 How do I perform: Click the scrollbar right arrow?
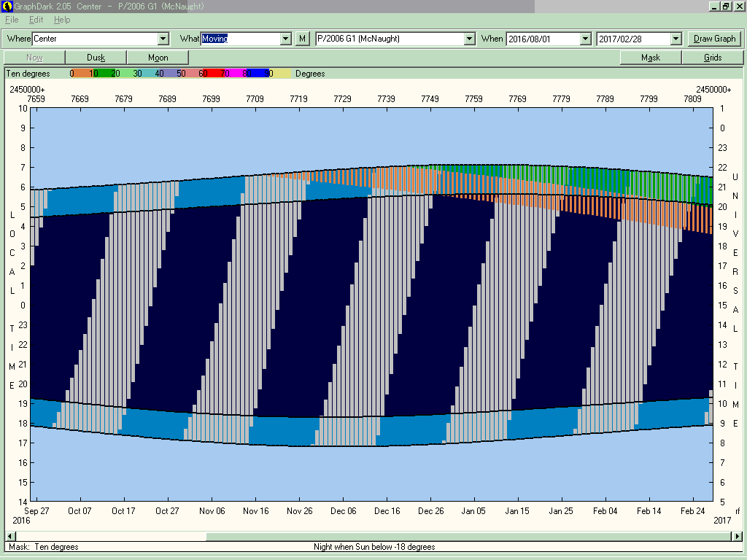click(x=738, y=537)
